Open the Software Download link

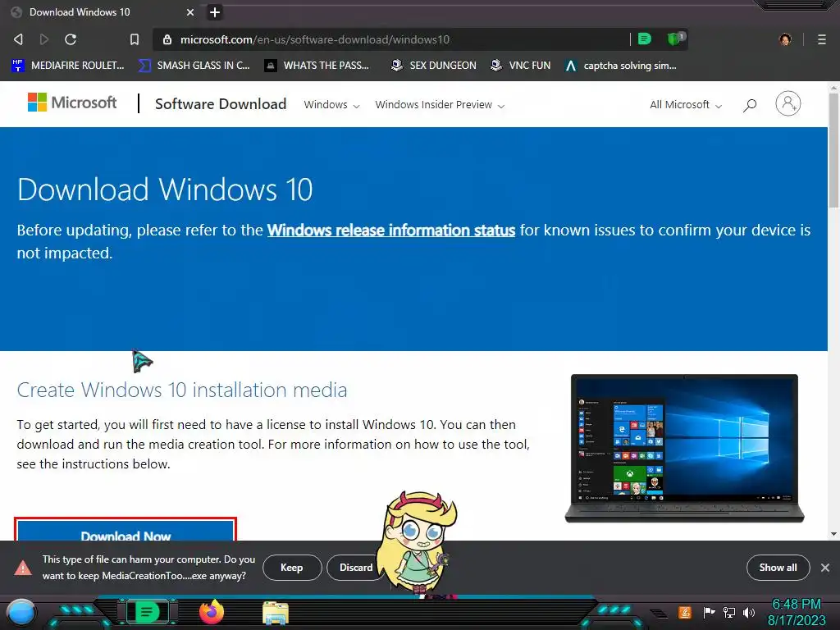[x=221, y=104]
